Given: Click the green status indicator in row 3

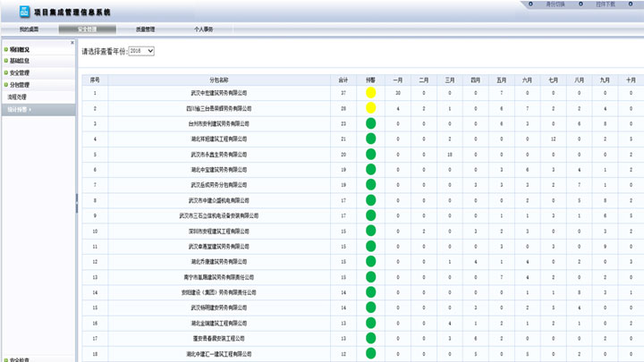Looking at the screenshot, I should [370, 123].
